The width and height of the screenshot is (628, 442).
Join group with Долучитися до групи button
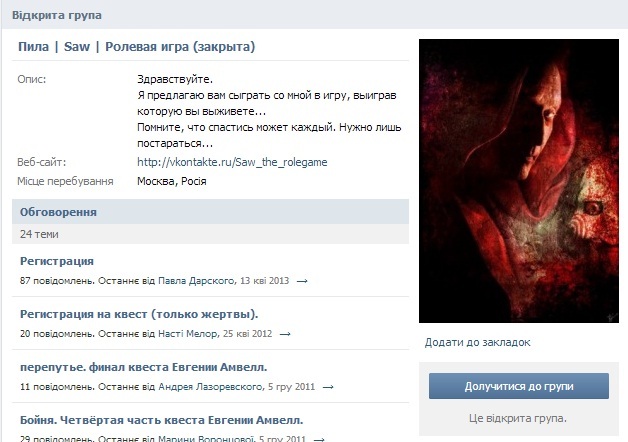coord(519,386)
